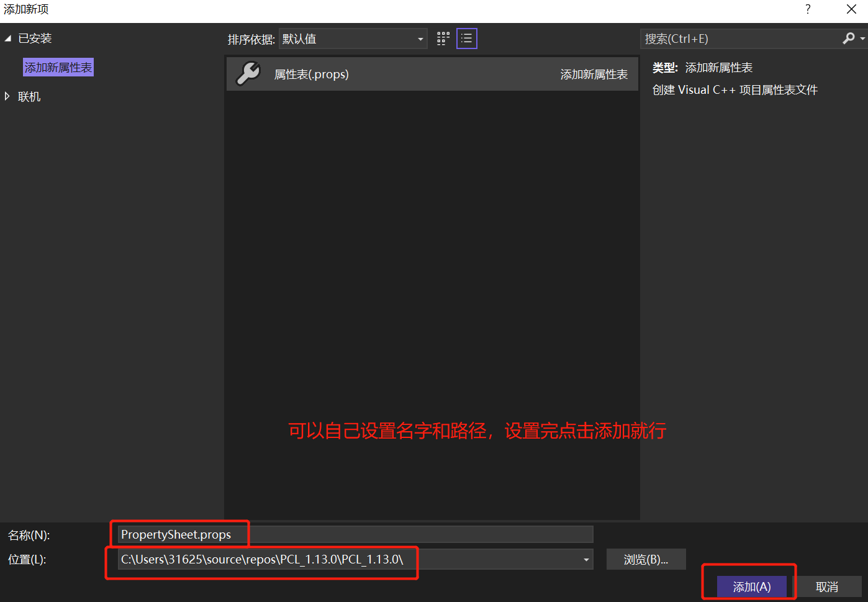The width and height of the screenshot is (868, 602).
Task: Click the 取消 button
Action: click(827, 587)
